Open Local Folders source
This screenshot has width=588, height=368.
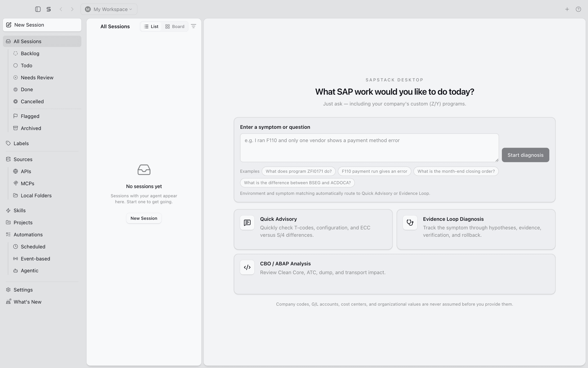click(x=46, y=195)
